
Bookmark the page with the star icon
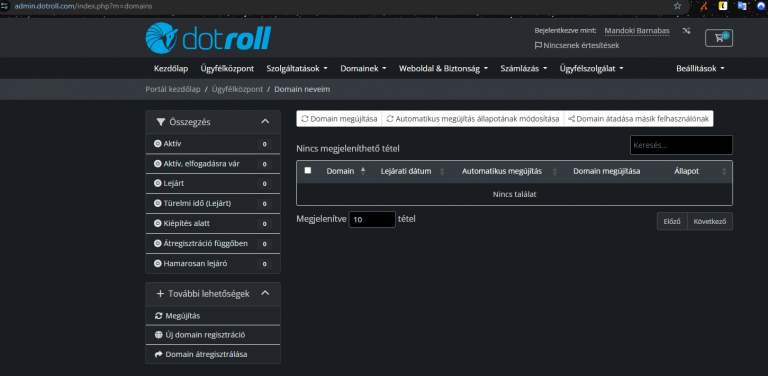click(677, 6)
